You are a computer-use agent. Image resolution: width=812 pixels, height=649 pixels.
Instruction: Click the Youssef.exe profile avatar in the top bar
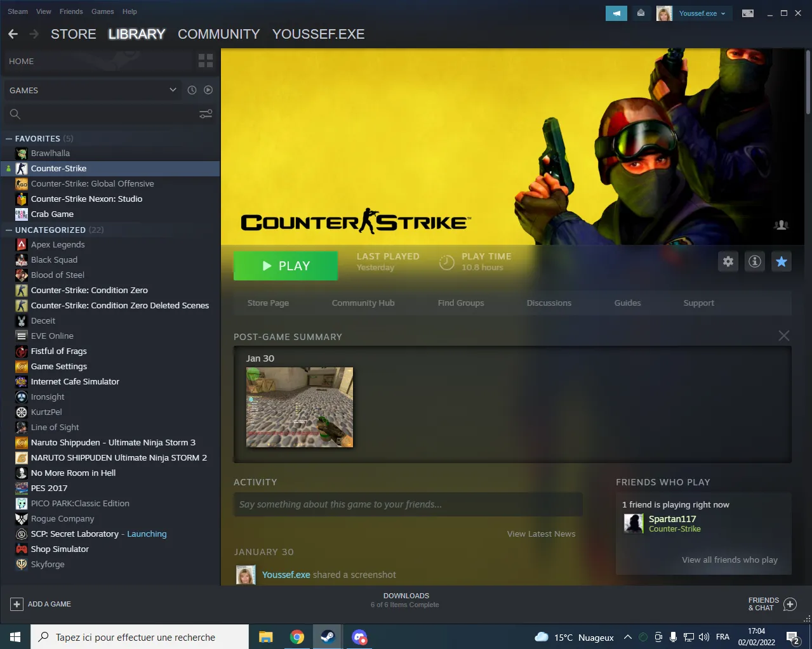coord(664,13)
